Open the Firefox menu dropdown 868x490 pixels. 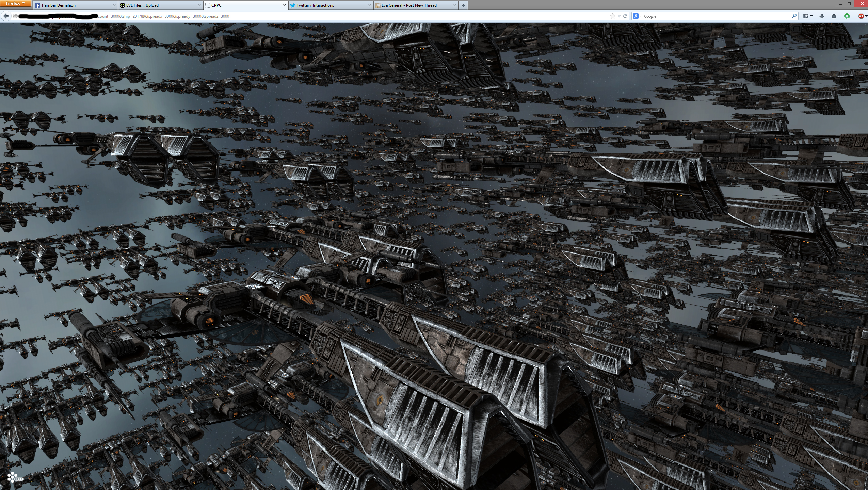pyautogui.click(x=16, y=3)
